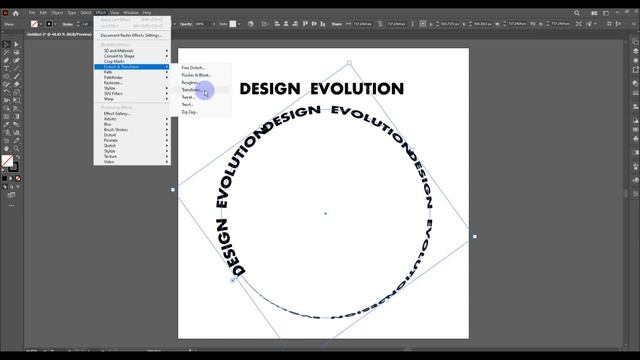Image resolution: width=640 pixels, height=360 pixels.
Task: Expand the Convert to Shape submenu
Action: (132, 56)
